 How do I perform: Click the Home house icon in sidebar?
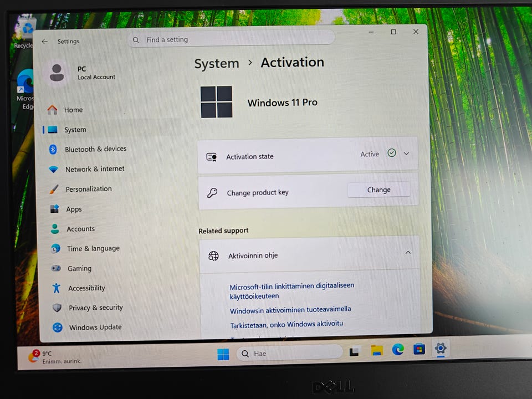coord(52,110)
